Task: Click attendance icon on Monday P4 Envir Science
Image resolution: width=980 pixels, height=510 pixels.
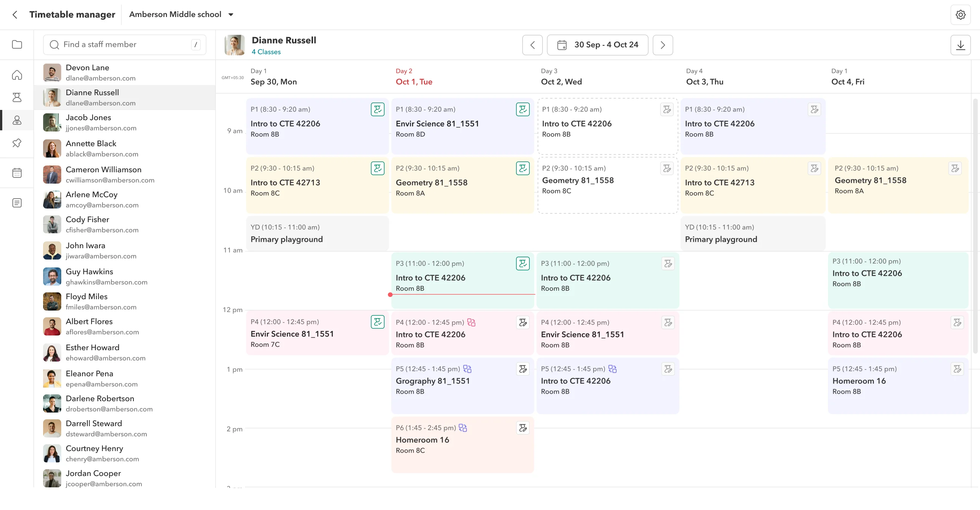Action: [377, 322]
